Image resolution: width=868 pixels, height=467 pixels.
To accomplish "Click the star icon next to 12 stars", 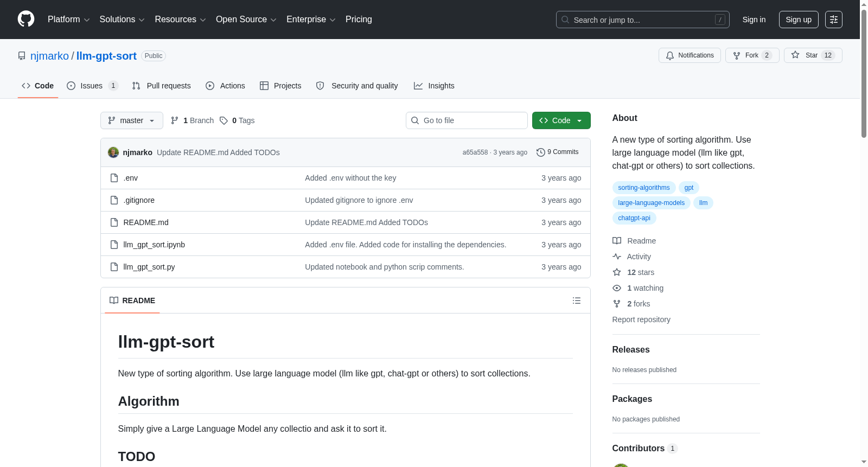I will pos(617,272).
